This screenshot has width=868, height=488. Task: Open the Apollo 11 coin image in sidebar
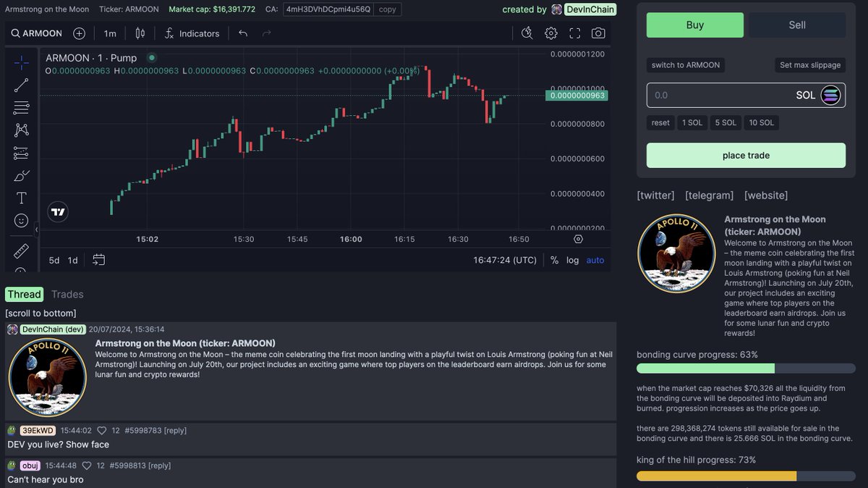[677, 253]
